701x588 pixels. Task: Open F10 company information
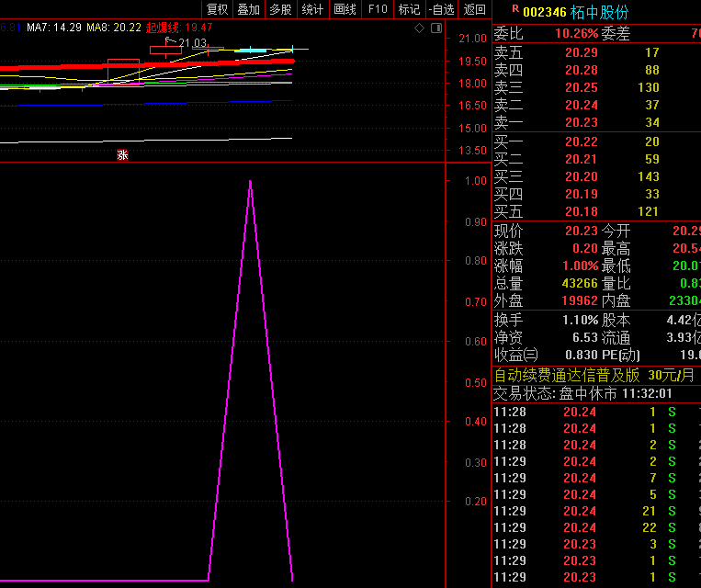tap(377, 9)
